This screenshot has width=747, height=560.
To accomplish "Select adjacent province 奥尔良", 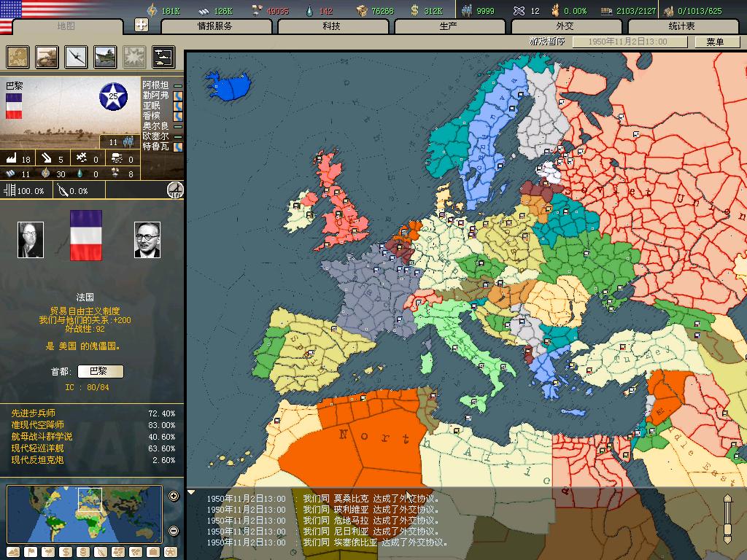I will point(155,126).
